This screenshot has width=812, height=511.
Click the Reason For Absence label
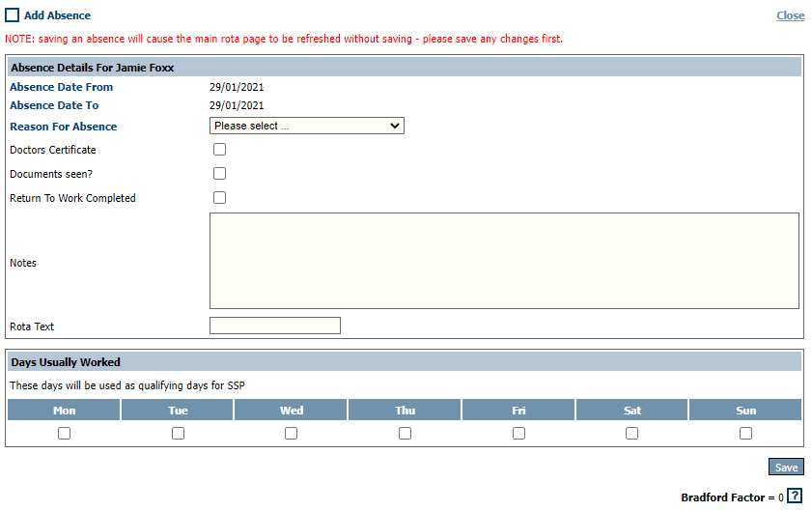(x=63, y=127)
